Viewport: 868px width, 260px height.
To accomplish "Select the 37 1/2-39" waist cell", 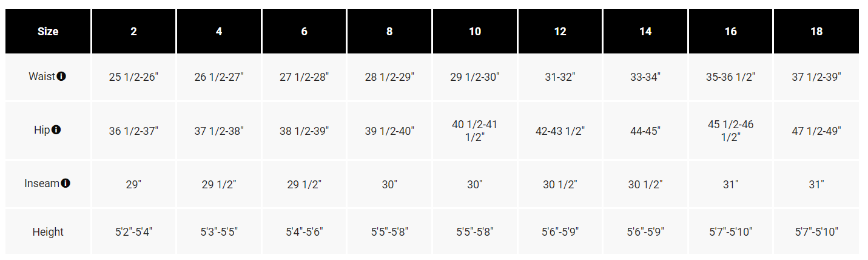I will (x=816, y=77).
